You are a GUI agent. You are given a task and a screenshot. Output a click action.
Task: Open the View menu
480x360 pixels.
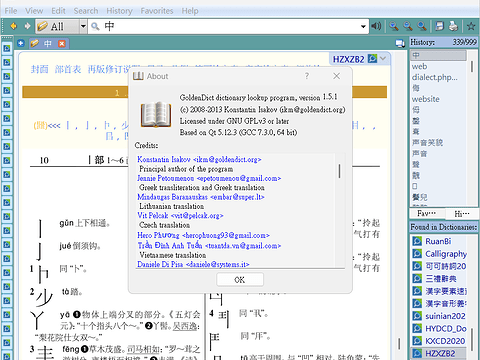(34, 11)
